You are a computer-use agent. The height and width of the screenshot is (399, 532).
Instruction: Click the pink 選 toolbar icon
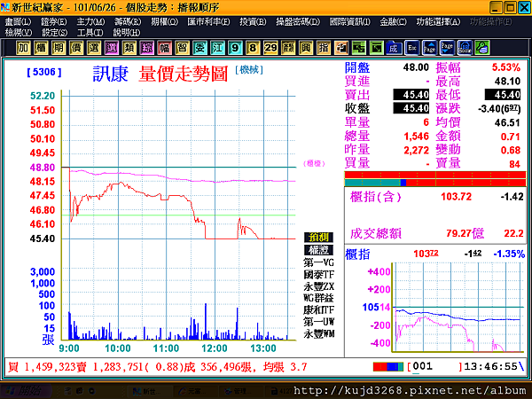coord(112,48)
